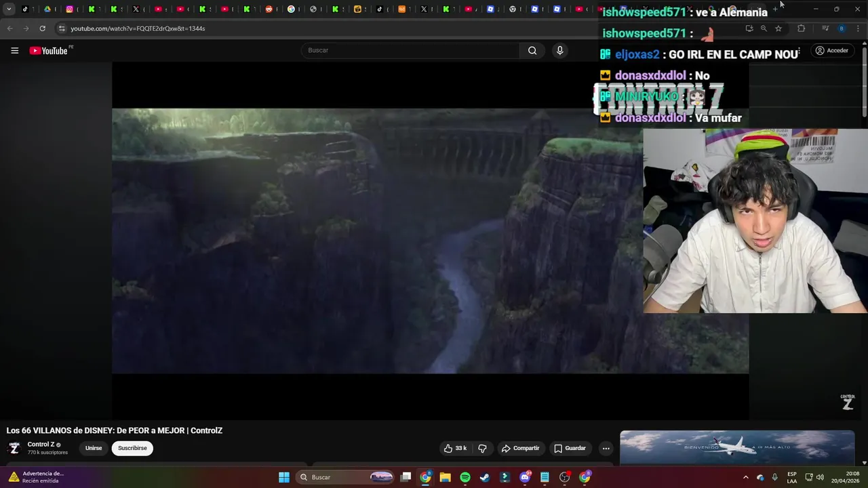
Task: Open the ESP LAA language switcher
Action: coord(792,477)
